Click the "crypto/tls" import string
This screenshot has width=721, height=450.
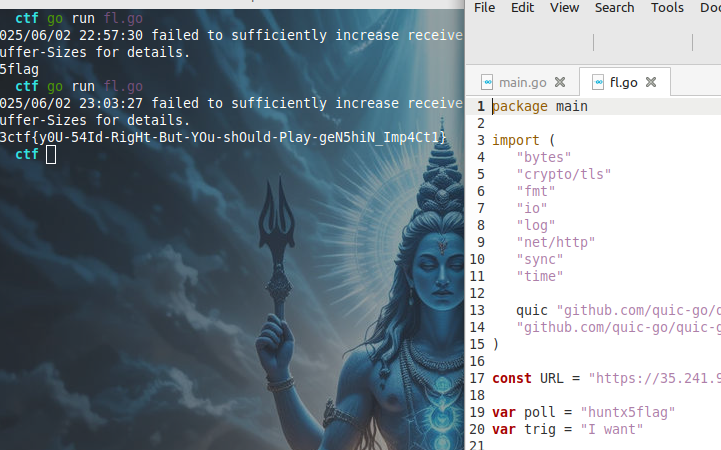(x=564, y=174)
